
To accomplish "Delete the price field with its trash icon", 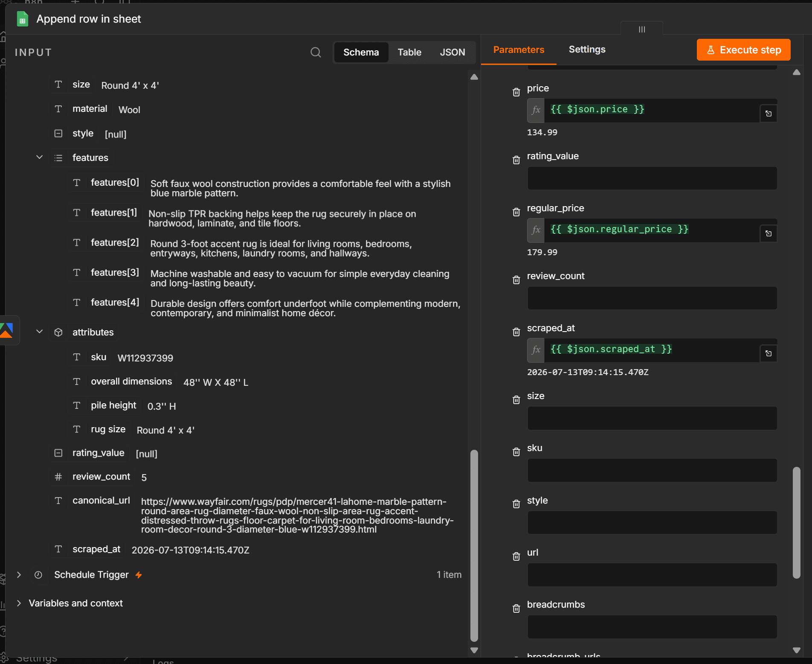I will pos(516,92).
